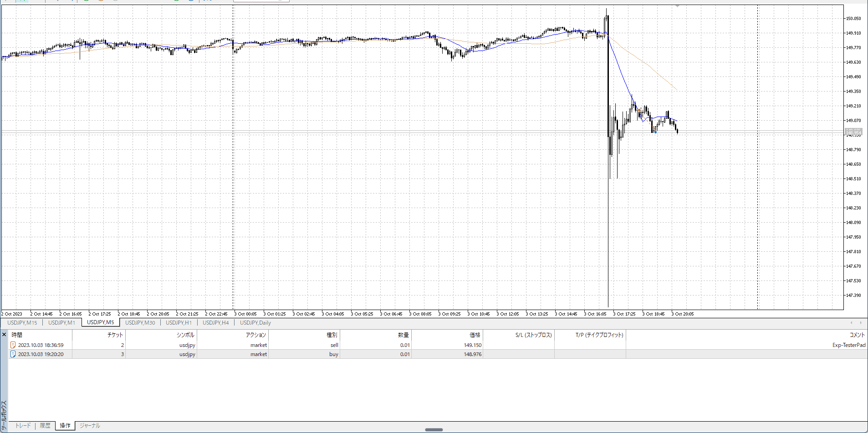Select the USDJPY,H4 chart tab
Image resolution: width=868 pixels, height=433 pixels.
(x=215, y=323)
